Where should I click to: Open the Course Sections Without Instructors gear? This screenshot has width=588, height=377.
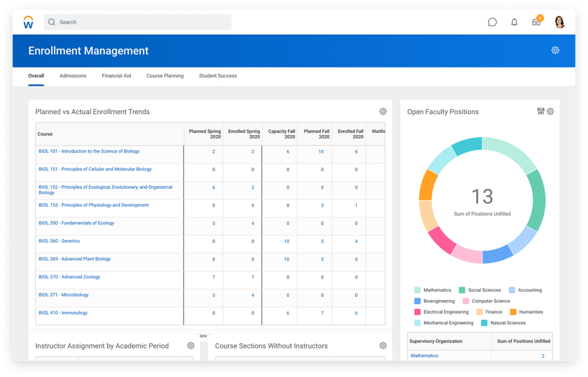coord(383,346)
